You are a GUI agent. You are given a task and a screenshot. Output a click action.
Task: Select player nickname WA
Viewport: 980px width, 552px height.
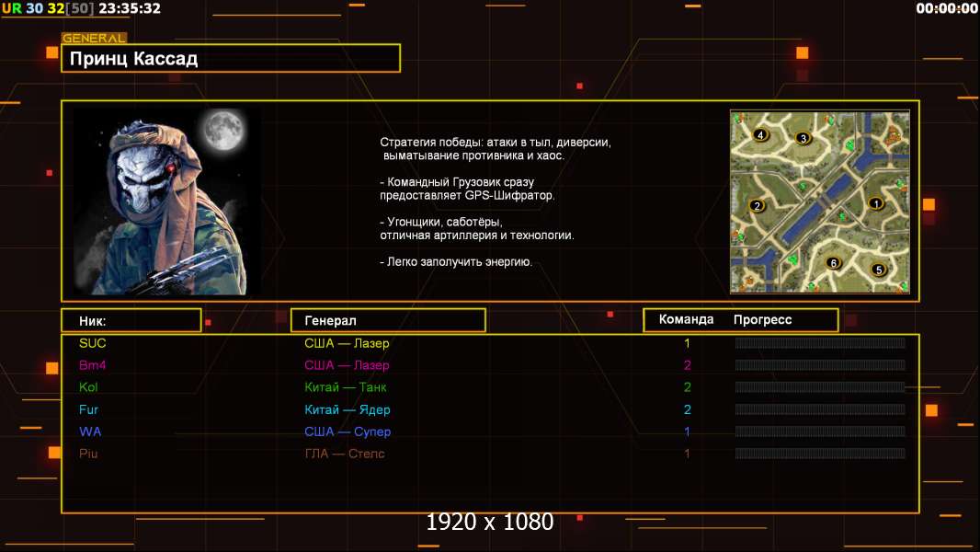(x=90, y=431)
